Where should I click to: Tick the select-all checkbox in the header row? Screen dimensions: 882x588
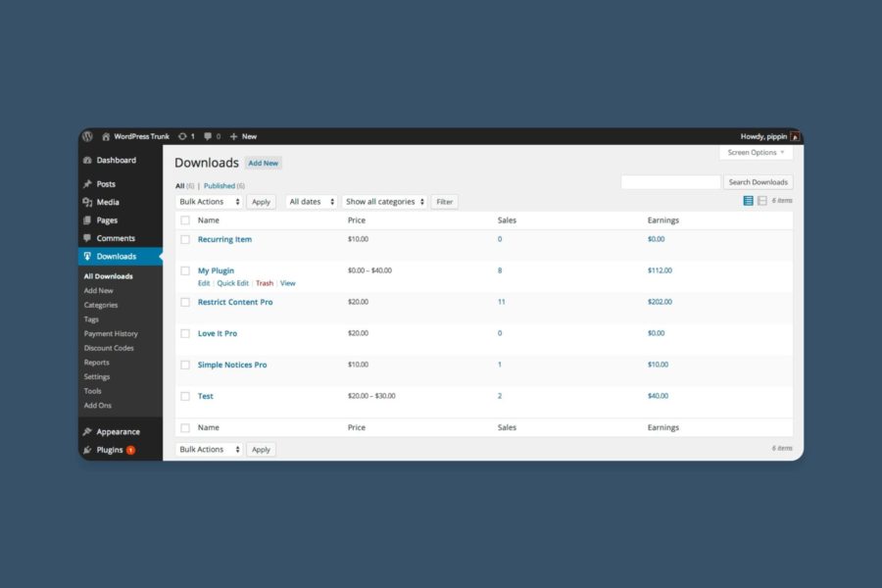pyautogui.click(x=185, y=220)
